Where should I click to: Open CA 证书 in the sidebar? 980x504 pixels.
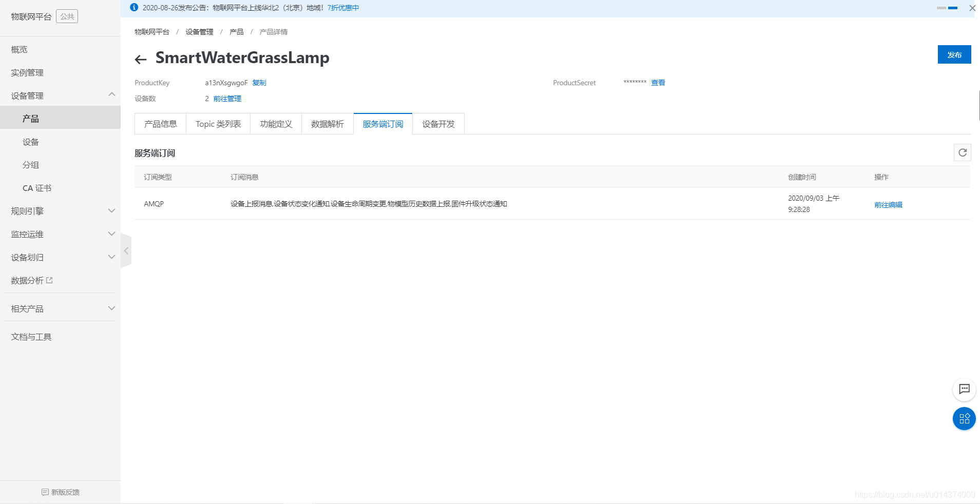click(x=37, y=188)
